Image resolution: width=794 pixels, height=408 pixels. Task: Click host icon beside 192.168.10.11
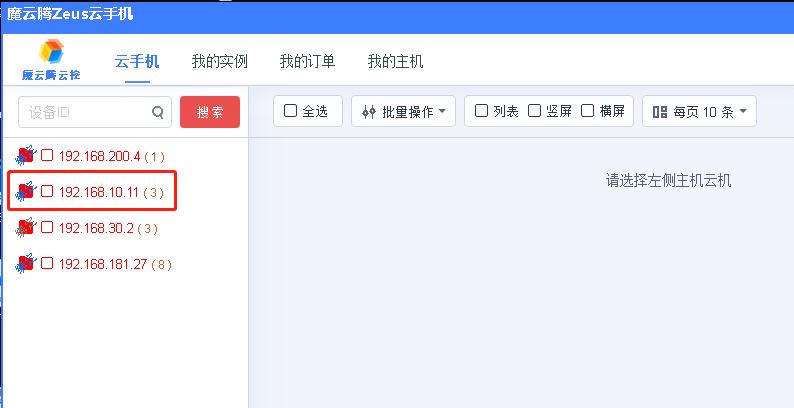[26, 191]
